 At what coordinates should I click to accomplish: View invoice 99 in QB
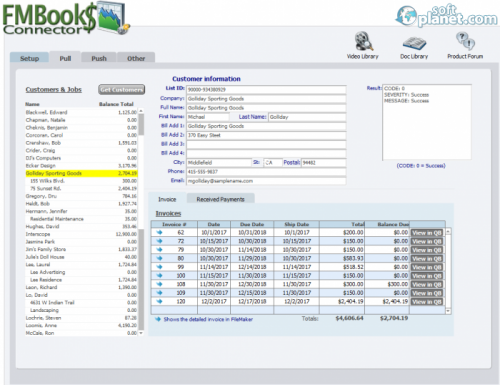pyautogui.click(x=427, y=267)
